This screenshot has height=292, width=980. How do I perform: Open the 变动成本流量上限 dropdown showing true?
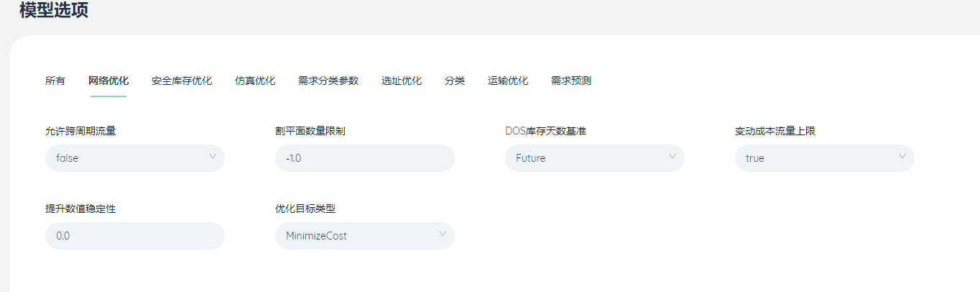pos(825,158)
